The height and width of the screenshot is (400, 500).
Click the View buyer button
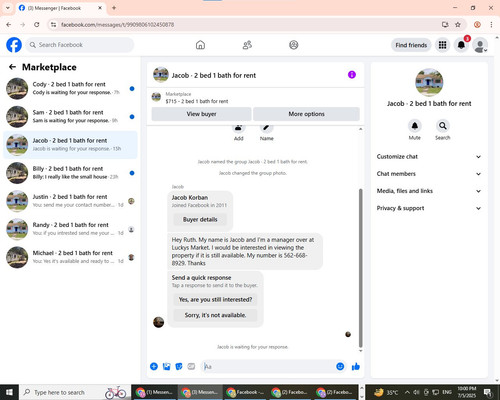pos(201,114)
